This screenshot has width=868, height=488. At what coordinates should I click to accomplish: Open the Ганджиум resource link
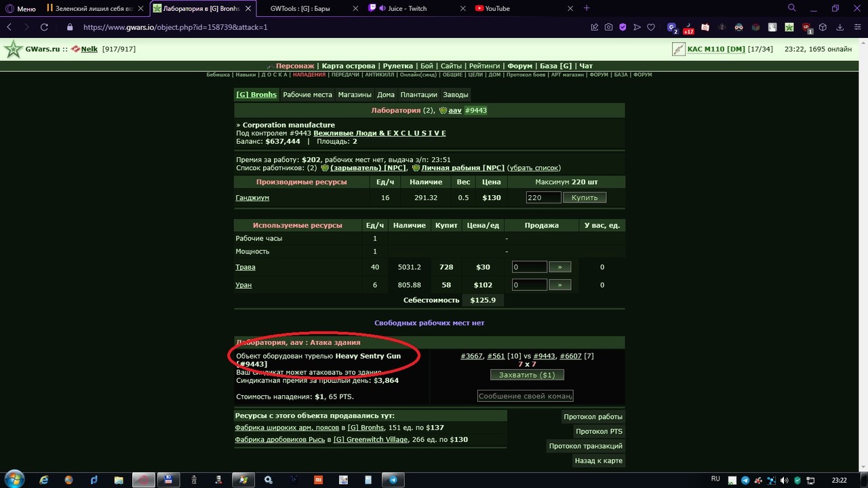point(252,198)
